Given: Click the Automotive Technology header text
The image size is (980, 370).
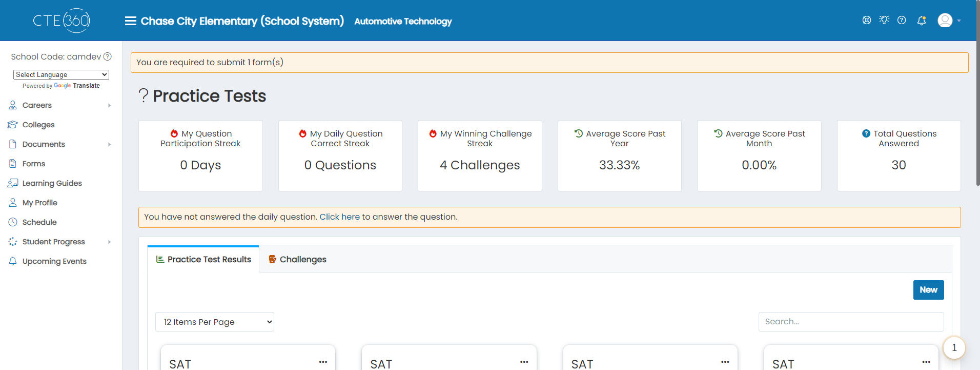Looking at the screenshot, I should 403,22.
